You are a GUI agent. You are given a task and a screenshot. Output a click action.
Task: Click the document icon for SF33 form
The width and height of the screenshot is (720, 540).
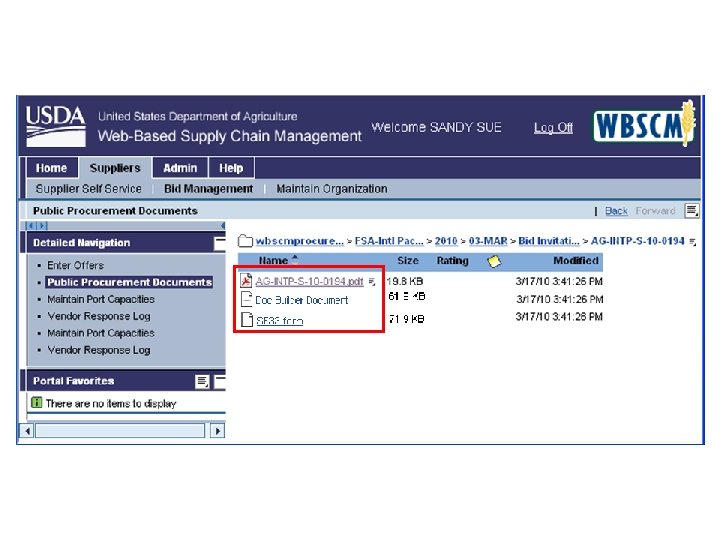pyautogui.click(x=247, y=319)
